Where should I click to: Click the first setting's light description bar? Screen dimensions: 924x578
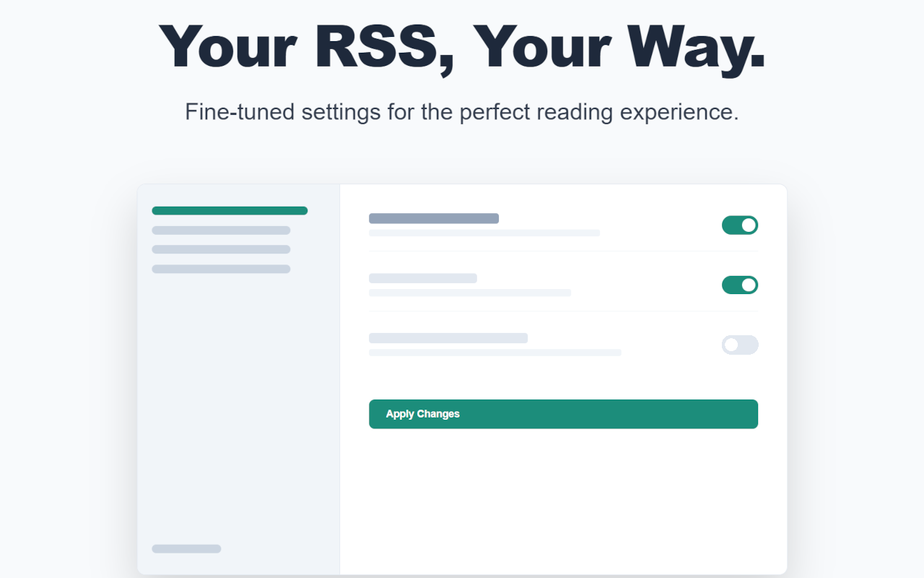484,233
